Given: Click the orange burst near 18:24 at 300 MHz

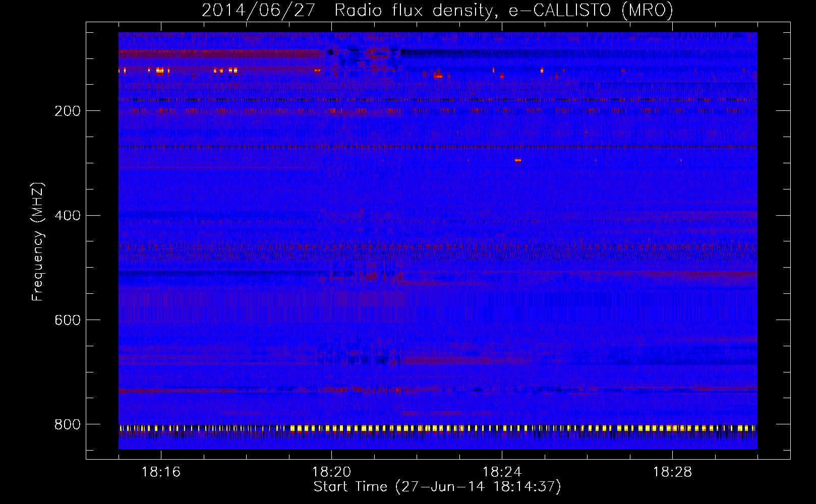Looking at the screenshot, I should click(x=518, y=161).
